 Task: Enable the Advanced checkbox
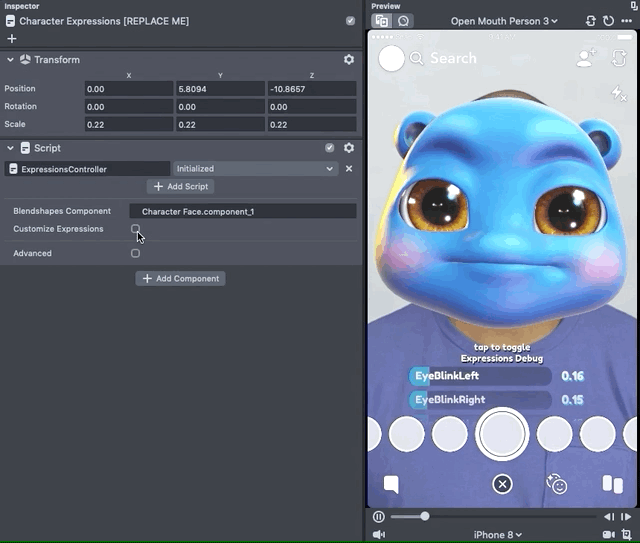tap(135, 254)
